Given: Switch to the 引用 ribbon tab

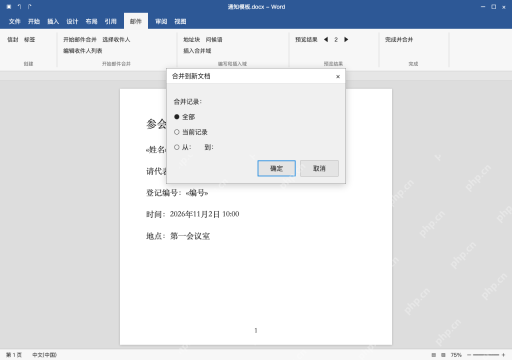Looking at the screenshot, I should click(111, 22).
